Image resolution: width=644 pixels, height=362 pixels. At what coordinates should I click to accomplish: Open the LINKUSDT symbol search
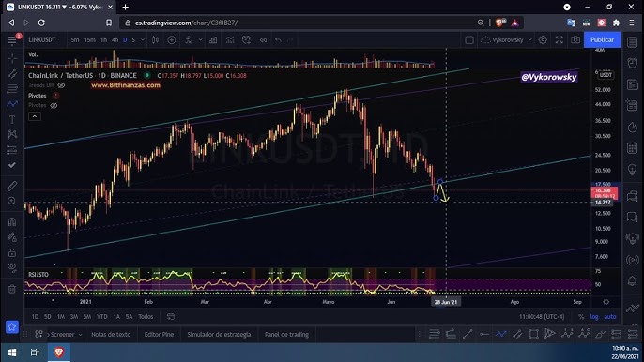click(x=42, y=39)
